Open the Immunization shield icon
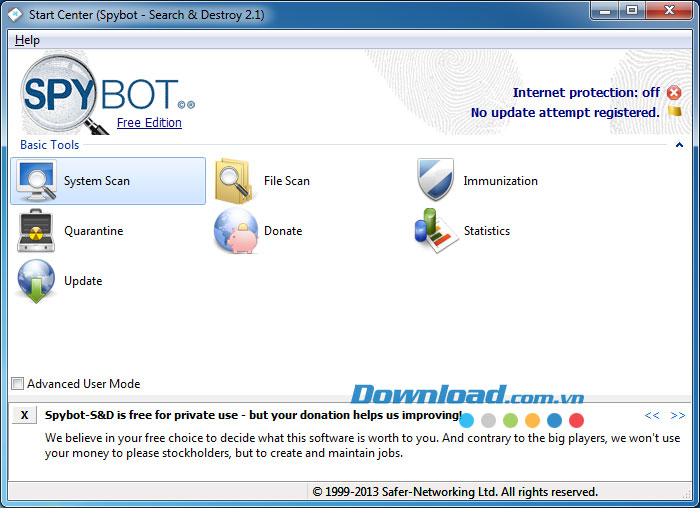Image resolution: width=700 pixels, height=508 pixels. [435, 181]
